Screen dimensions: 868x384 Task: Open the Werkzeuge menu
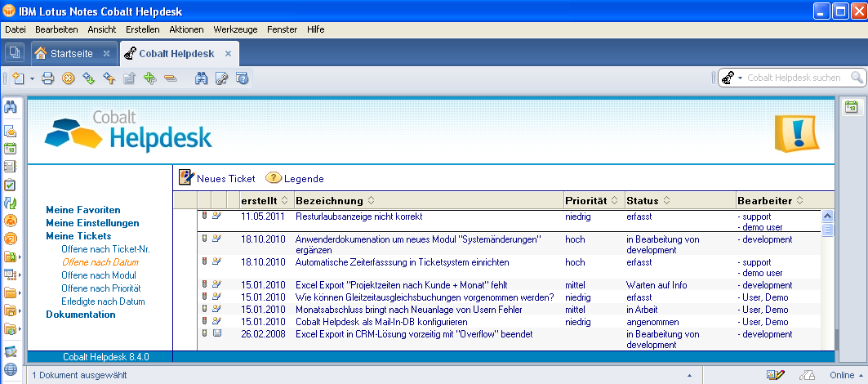click(235, 29)
